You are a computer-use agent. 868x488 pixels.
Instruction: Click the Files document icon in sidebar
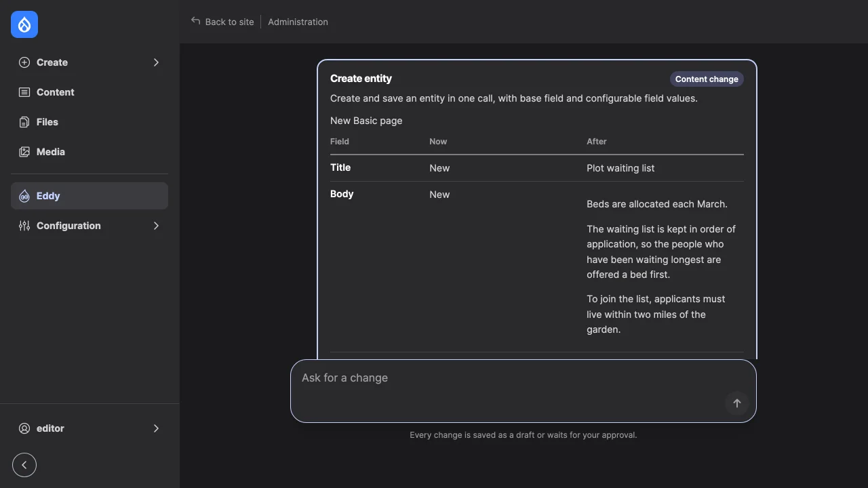pyautogui.click(x=24, y=122)
